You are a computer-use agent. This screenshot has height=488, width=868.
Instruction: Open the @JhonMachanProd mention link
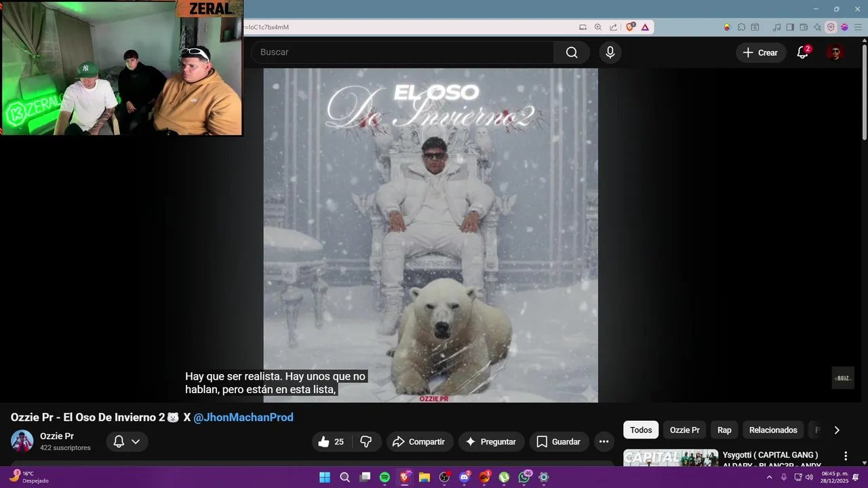pyautogui.click(x=243, y=418)
